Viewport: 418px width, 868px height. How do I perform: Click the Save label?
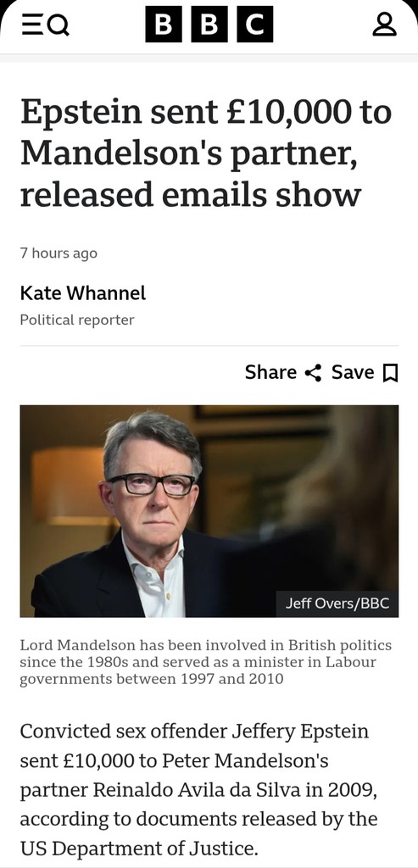click(353, 373)
